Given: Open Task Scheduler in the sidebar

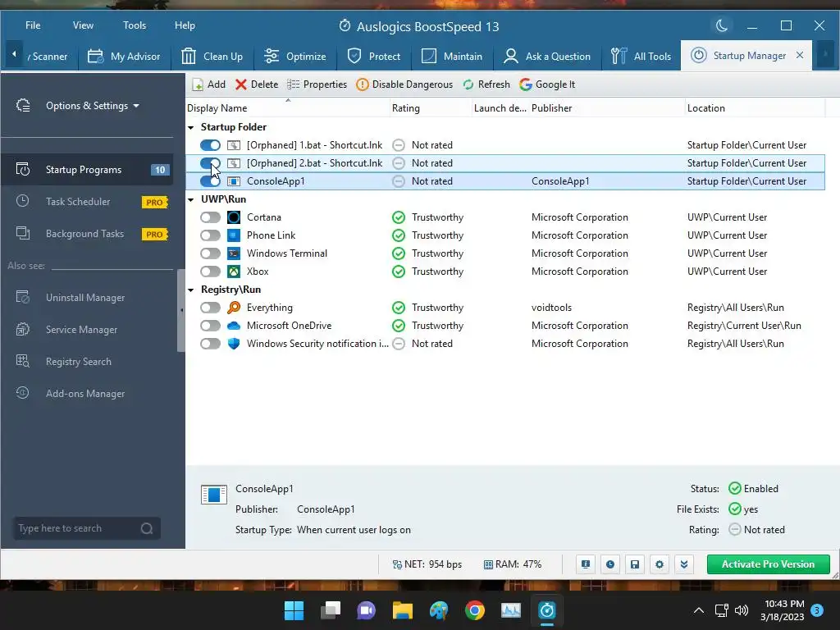Looking at the screenshot, I should (x=87, y=202).
